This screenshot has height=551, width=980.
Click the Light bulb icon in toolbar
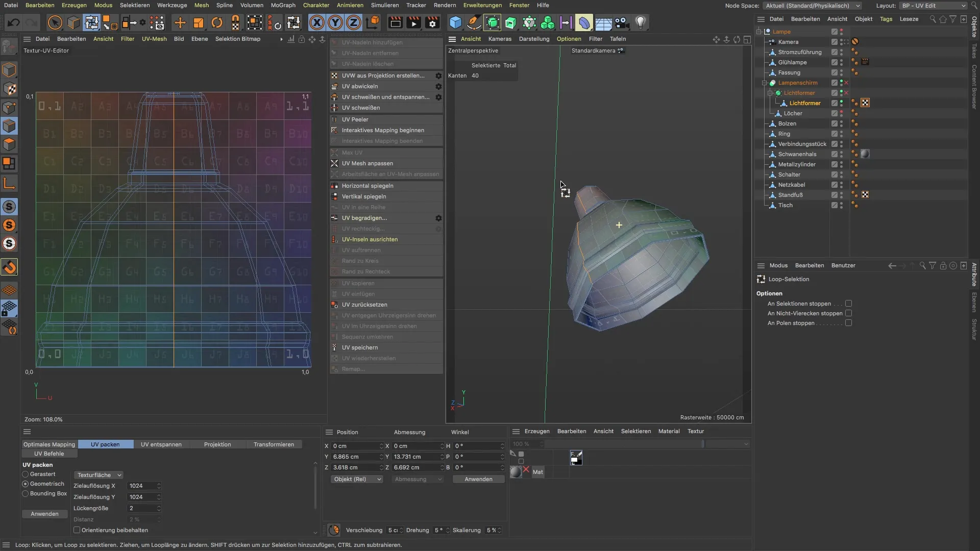coord(641,22)
